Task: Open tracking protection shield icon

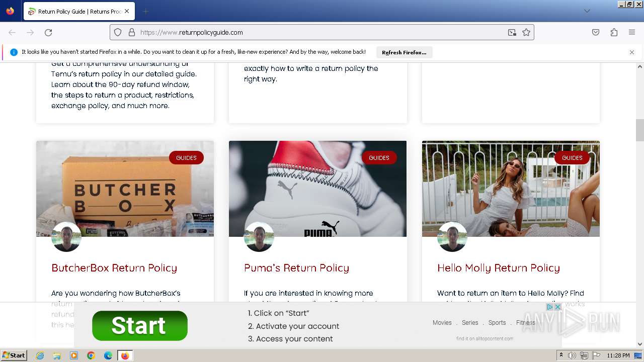Action: (118, 32)
